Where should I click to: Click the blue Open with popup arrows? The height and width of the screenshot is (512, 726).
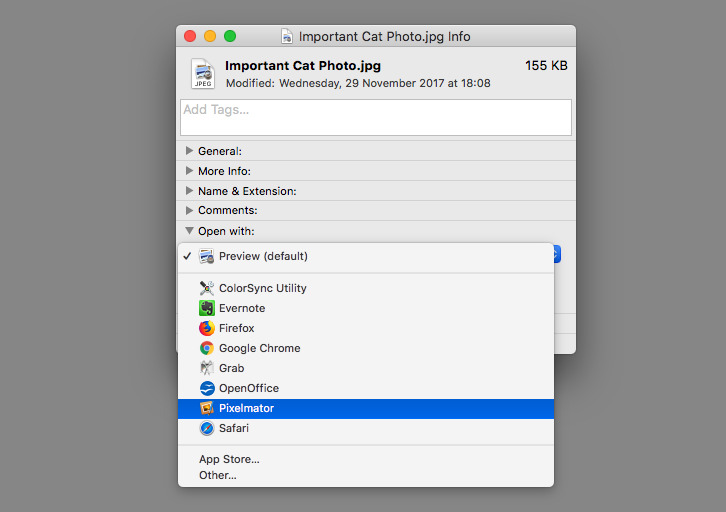tap(557, 254)
